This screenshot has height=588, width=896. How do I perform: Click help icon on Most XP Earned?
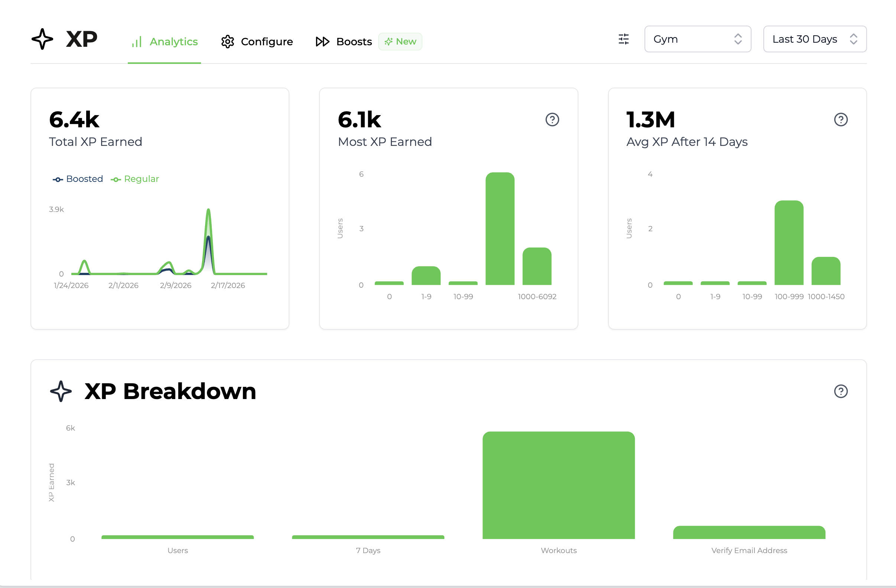[x=552, y=120]
